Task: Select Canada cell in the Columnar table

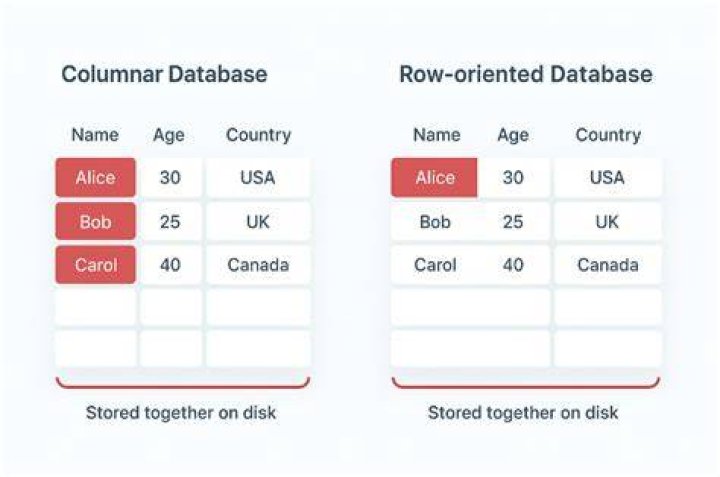Action: [x=258, y=265]
